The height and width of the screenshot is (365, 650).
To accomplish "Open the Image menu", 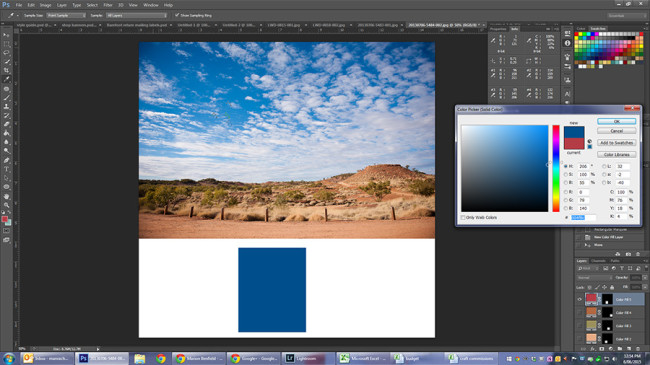I will (x=45, y=5).
